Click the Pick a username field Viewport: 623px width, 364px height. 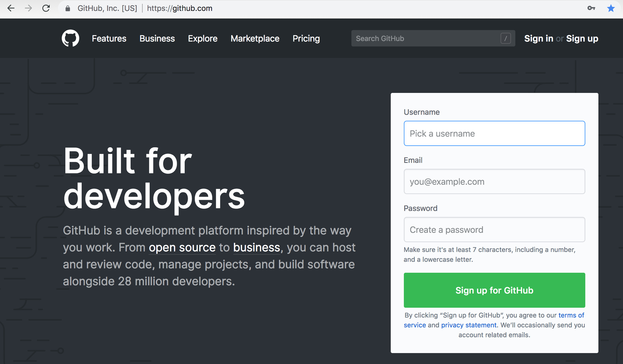tap(494, 133)
